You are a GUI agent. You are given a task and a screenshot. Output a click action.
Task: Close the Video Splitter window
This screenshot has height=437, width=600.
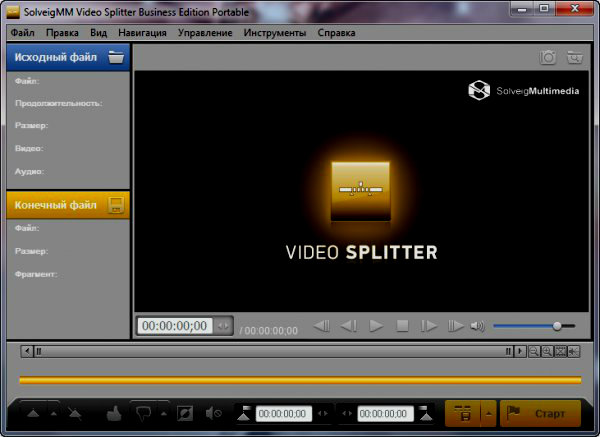(574, 9)
